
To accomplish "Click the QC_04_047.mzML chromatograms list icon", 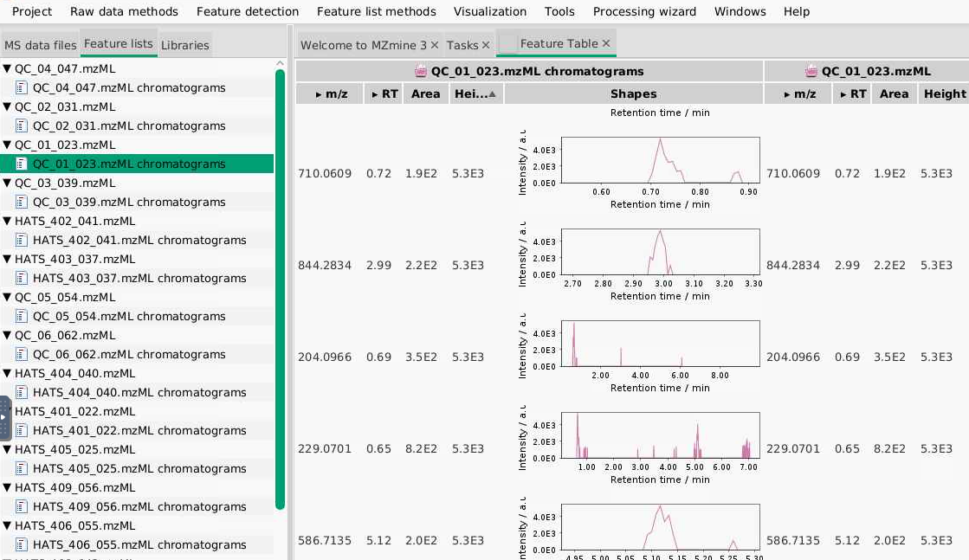I will tap(22, 87).
